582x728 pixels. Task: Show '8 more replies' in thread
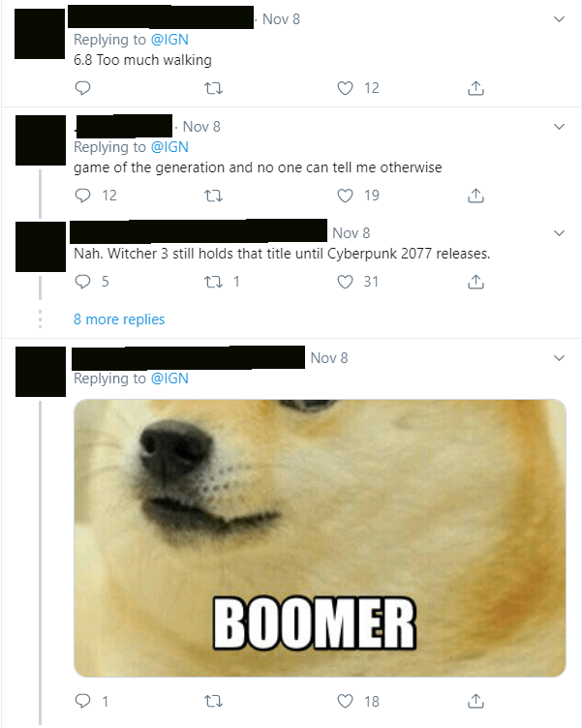pyautogui.click(x=119, y=319)
